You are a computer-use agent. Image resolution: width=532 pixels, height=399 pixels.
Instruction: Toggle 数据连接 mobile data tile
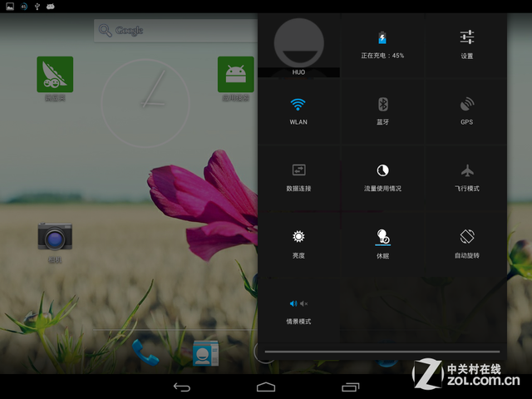coord(298,176)
